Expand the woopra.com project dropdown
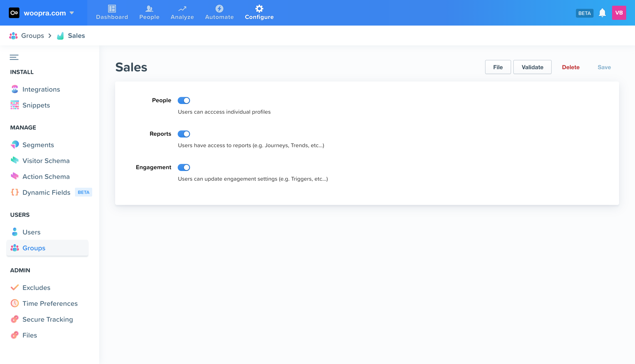 tap(72, 13)
